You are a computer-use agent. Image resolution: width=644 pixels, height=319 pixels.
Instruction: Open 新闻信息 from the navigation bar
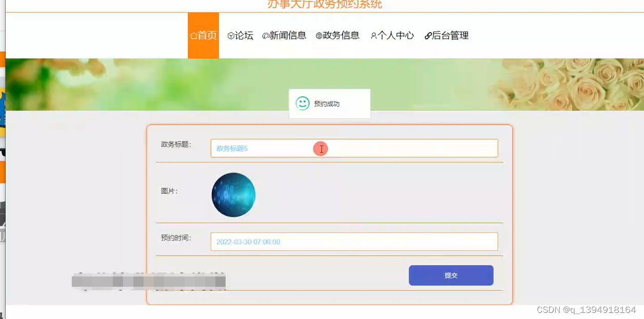(285, 35)
